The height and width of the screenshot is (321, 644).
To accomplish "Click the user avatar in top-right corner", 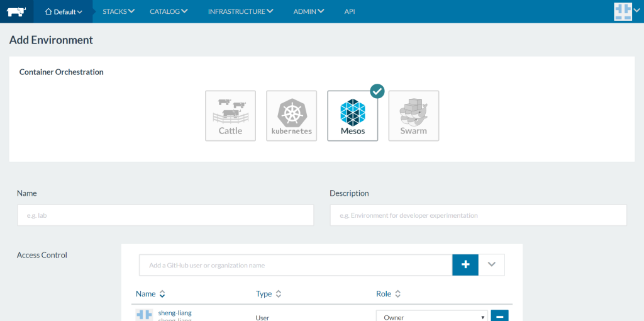I will click(x=623, y=11).
